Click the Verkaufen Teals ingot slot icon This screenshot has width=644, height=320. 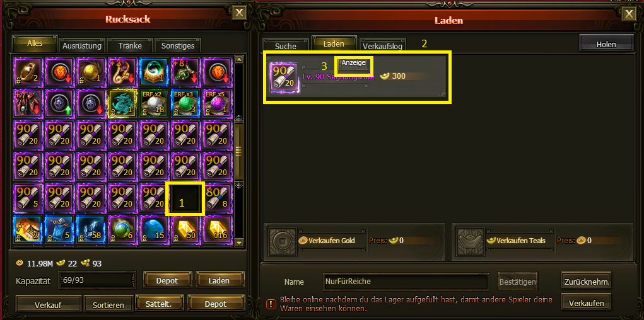click(x=471, y=242)
